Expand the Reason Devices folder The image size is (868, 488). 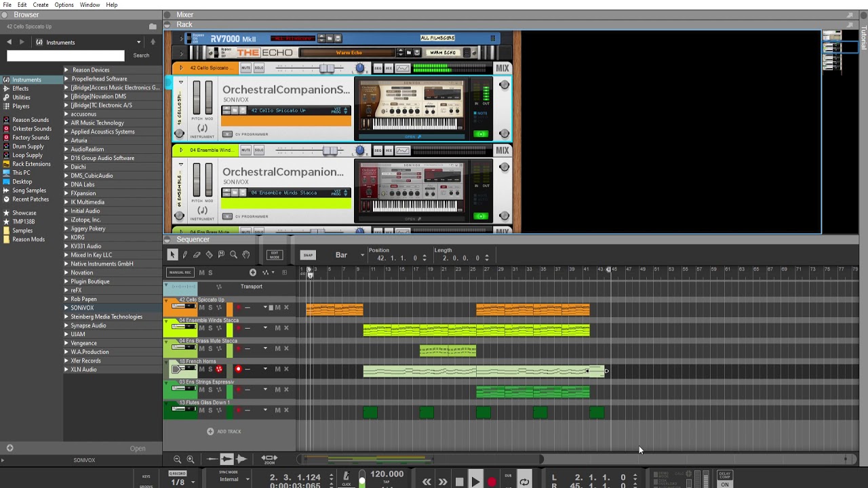coord(66,70)
